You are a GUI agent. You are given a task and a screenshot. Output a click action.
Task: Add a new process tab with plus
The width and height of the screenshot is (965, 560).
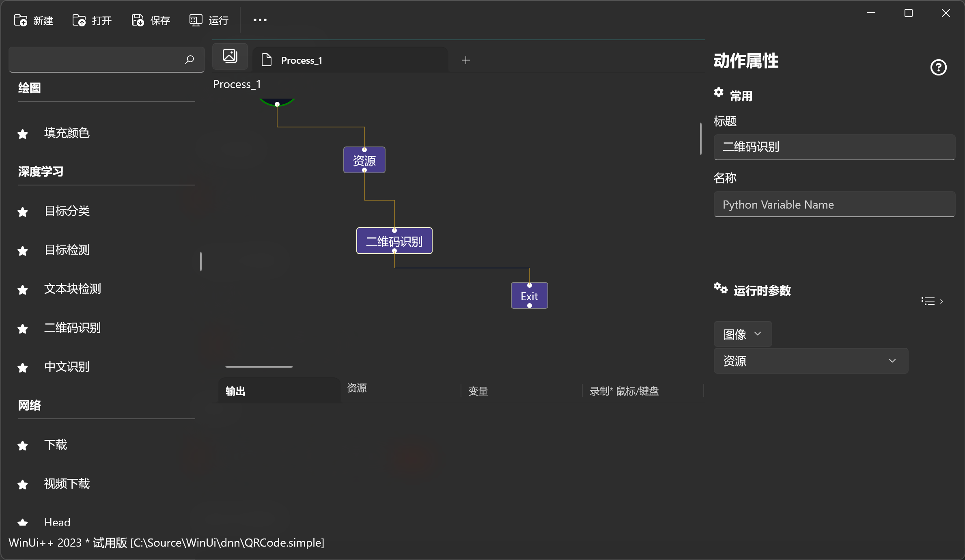point(465,60)
